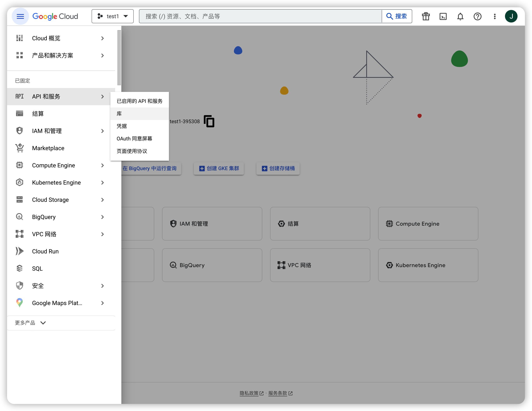532x411 pixels.
Task: Open the notifications bell
Action: 460,16
